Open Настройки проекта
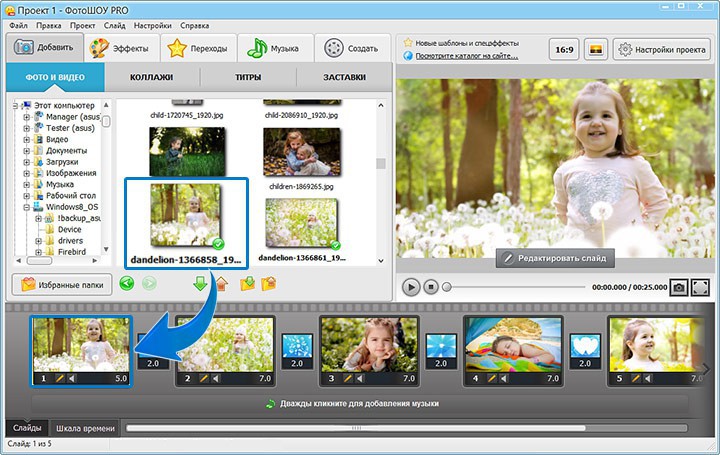The width and height of the screenshot is (720, 455). click(662, 49)
